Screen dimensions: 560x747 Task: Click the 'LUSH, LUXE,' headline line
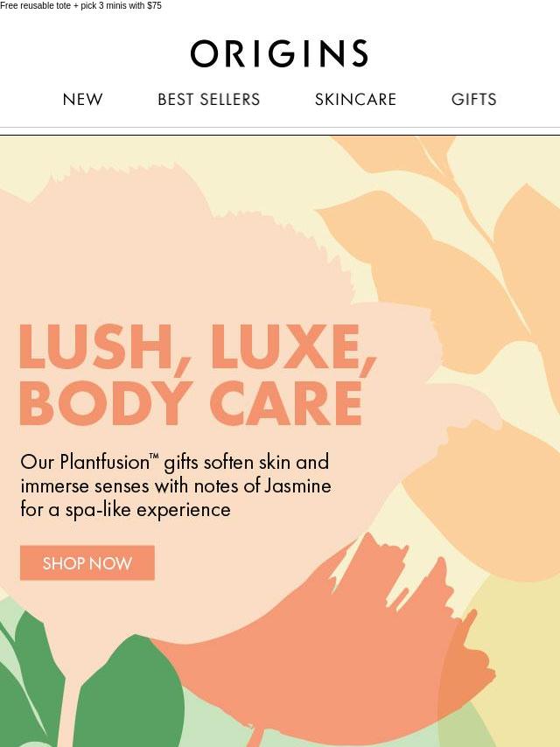pos(197,346)
